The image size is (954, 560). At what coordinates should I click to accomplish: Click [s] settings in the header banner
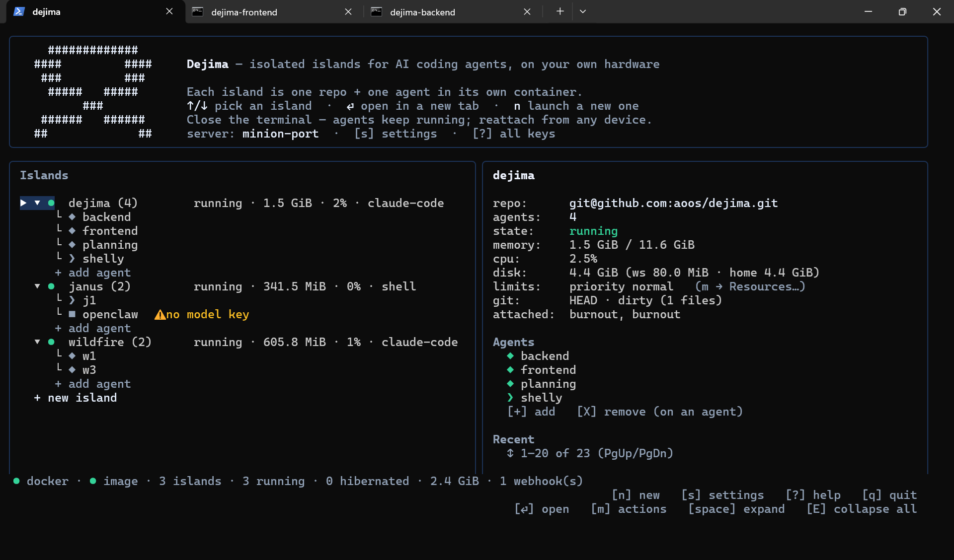click(396, 134)
